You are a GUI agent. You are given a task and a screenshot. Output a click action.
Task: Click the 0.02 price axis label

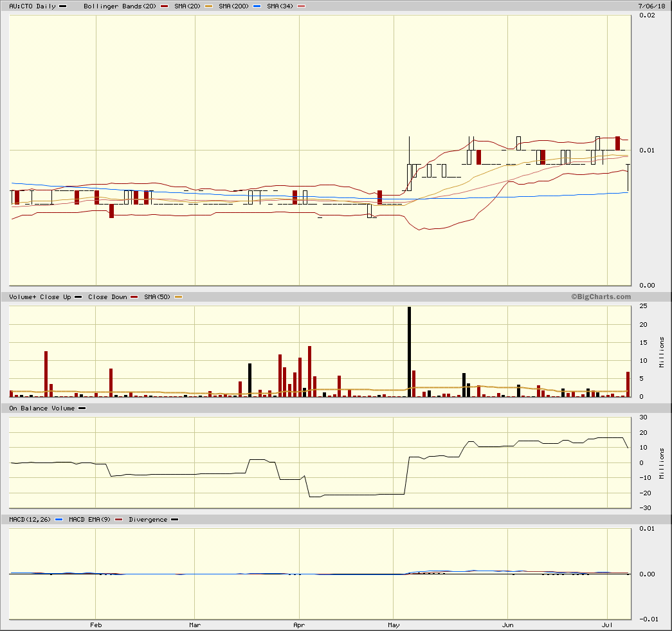[647, 15]
